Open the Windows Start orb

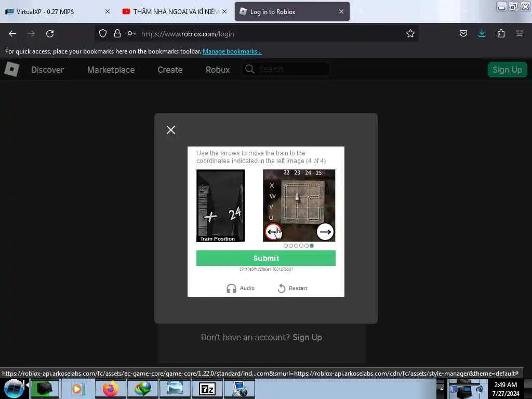tap(14, 389)
